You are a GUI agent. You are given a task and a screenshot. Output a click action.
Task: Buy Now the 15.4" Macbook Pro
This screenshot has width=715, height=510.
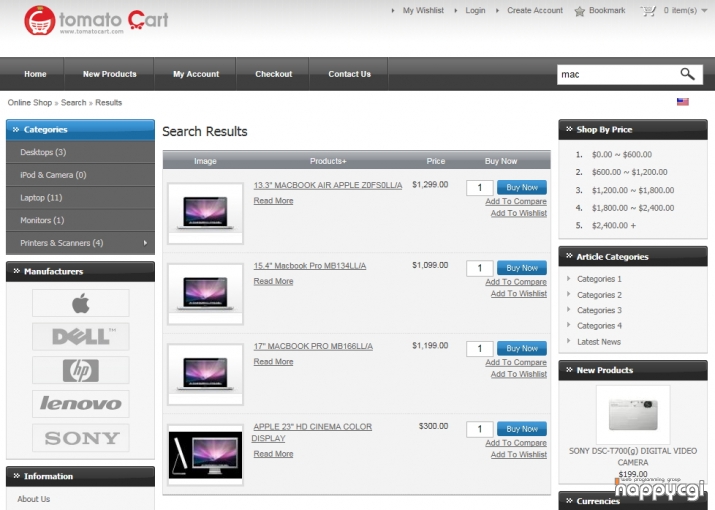[522, 268]
